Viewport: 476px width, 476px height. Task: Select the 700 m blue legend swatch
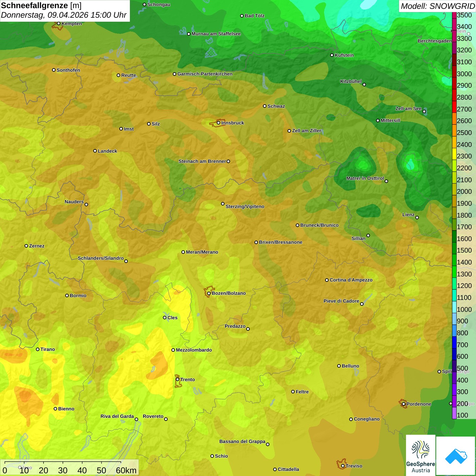(x=454, y=342)
